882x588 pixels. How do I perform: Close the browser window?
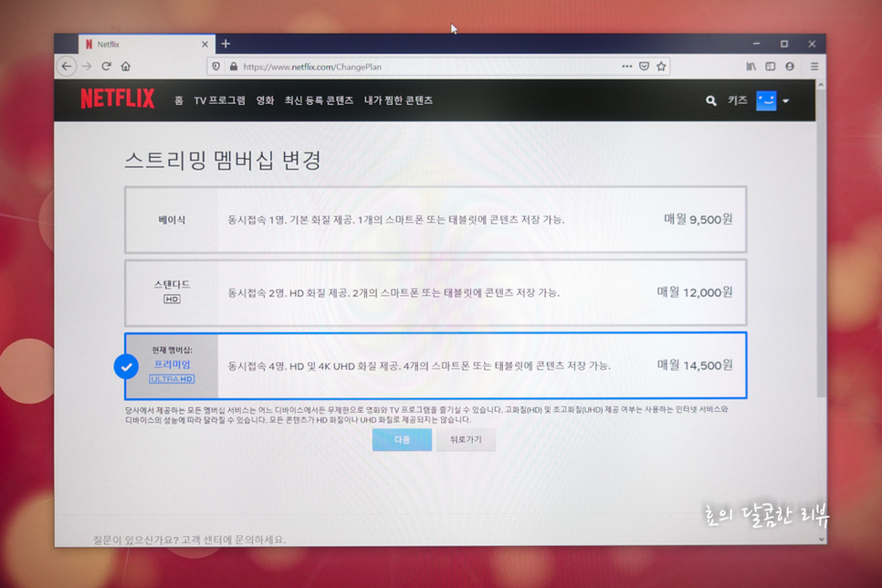812,44
